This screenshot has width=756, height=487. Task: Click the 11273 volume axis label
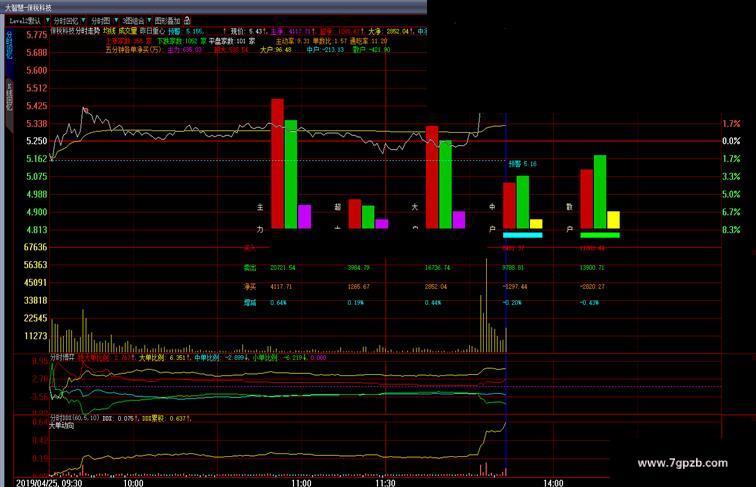36,336
